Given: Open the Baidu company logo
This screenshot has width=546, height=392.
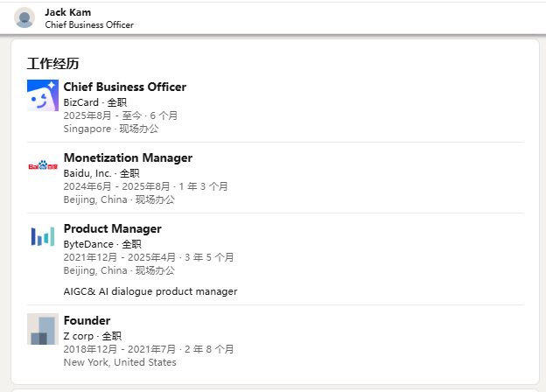Looking at the screenshot, I should coord(43,166).
